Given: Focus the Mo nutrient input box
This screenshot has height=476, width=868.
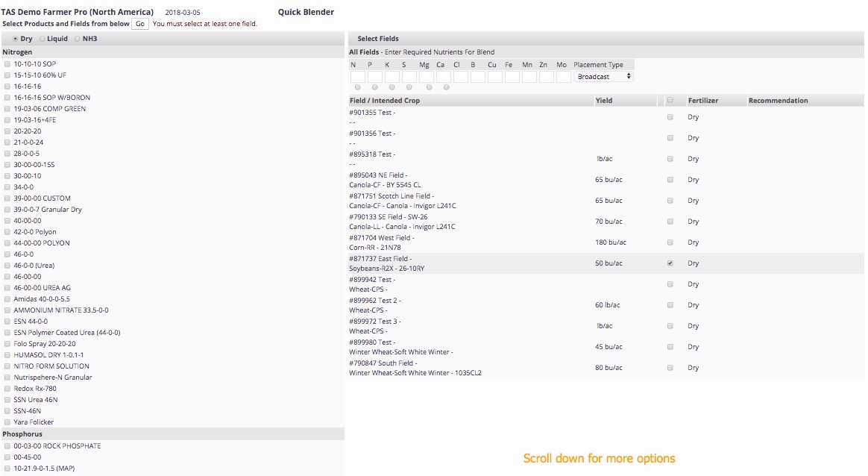Looking at the screenshot, I should 564,77.
